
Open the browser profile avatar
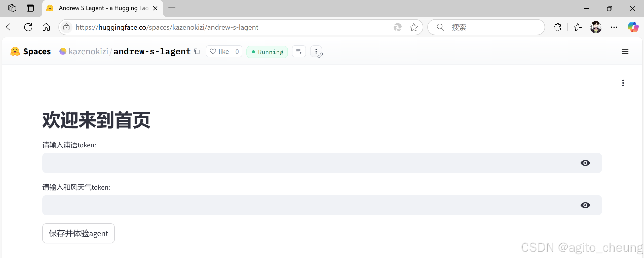click(596, 27)
